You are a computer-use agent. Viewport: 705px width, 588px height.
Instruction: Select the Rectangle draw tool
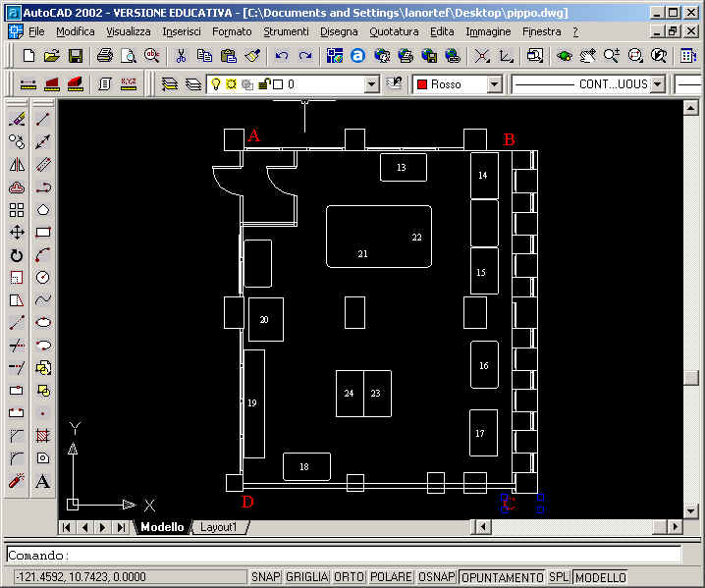(x=43, y=233)
